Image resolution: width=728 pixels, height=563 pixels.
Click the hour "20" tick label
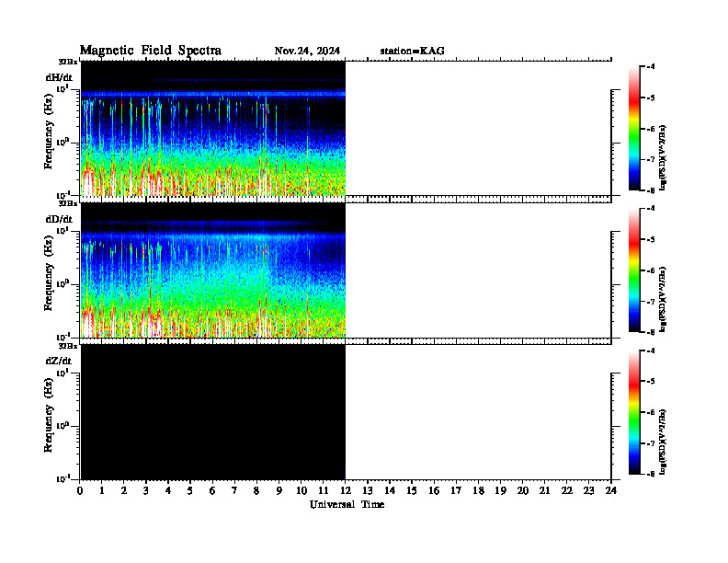(523, 490)
